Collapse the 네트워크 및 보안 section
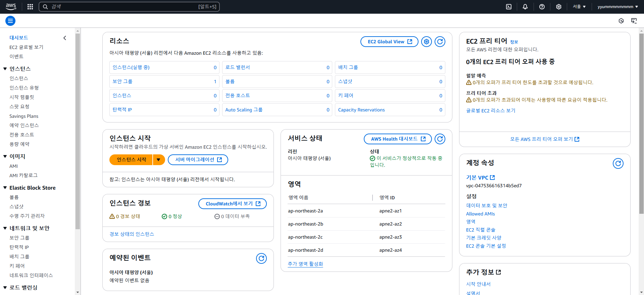The width and height of the screenshot is (644, 295). tap(5, 228)
